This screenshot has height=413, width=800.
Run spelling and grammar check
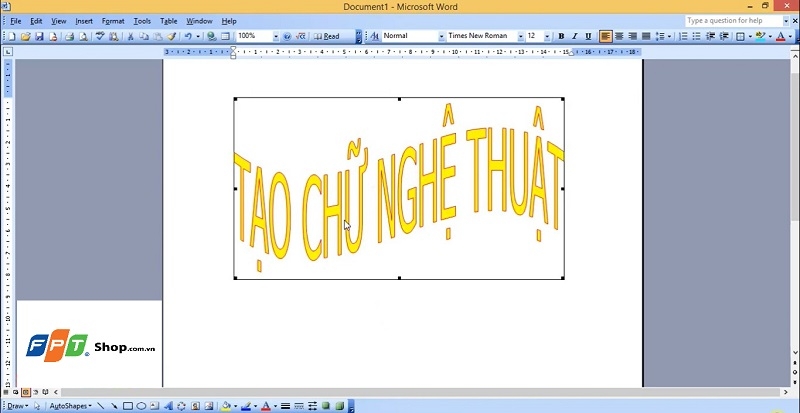coord(100,36)
